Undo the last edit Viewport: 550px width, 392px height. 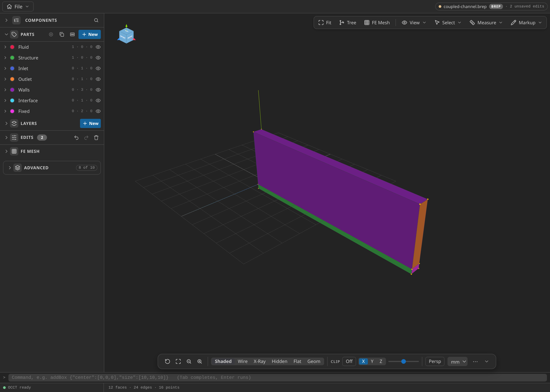pyautogui.click(x=76, y=138)
